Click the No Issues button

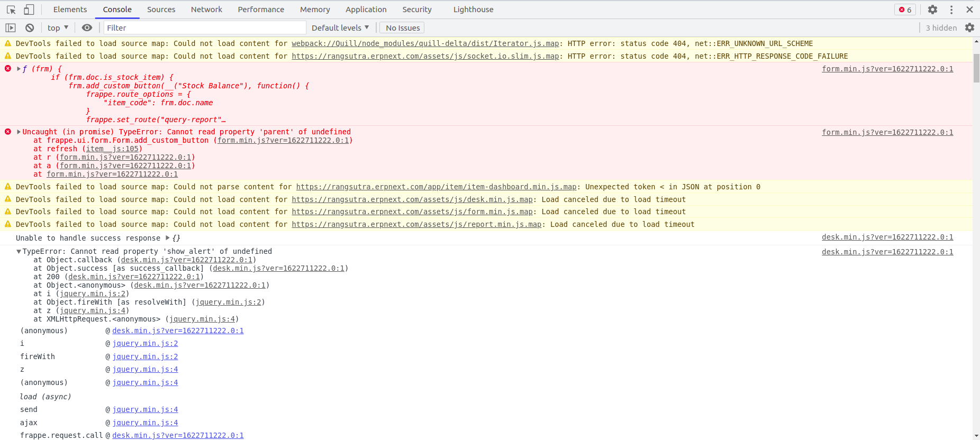click(x=403, y=27)
